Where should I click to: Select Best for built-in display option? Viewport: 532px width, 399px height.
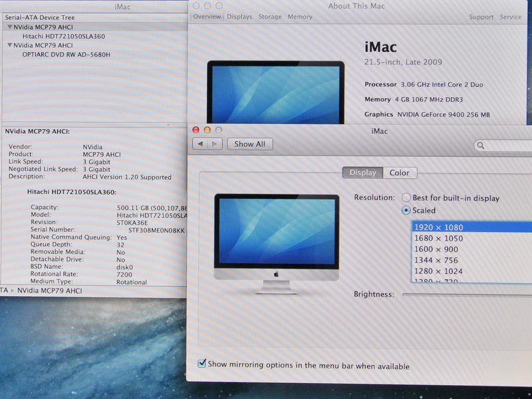[x=406, y=198]
